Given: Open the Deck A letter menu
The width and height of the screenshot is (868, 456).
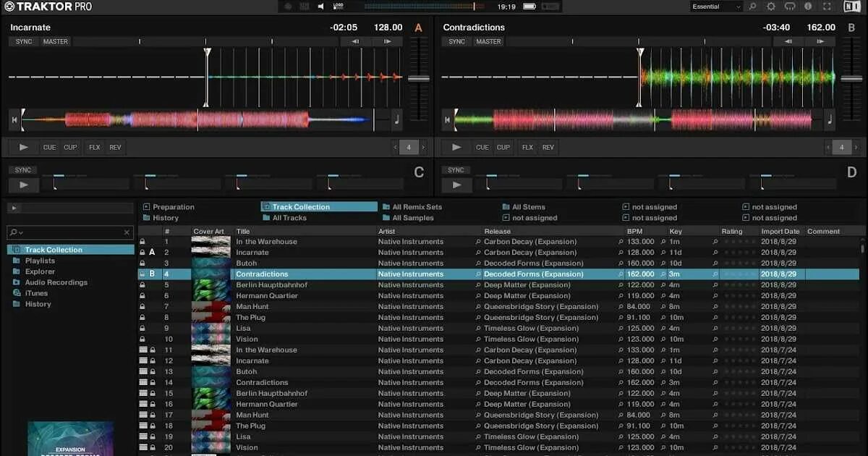Looking at the screenshot, I should 418,28.
